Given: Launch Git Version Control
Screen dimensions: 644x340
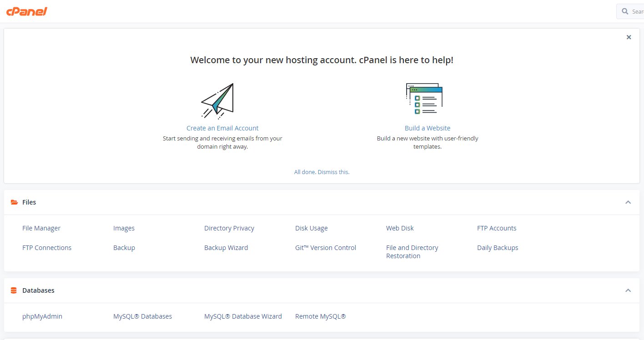Looking at the screenshot, I should click(326, 248).
